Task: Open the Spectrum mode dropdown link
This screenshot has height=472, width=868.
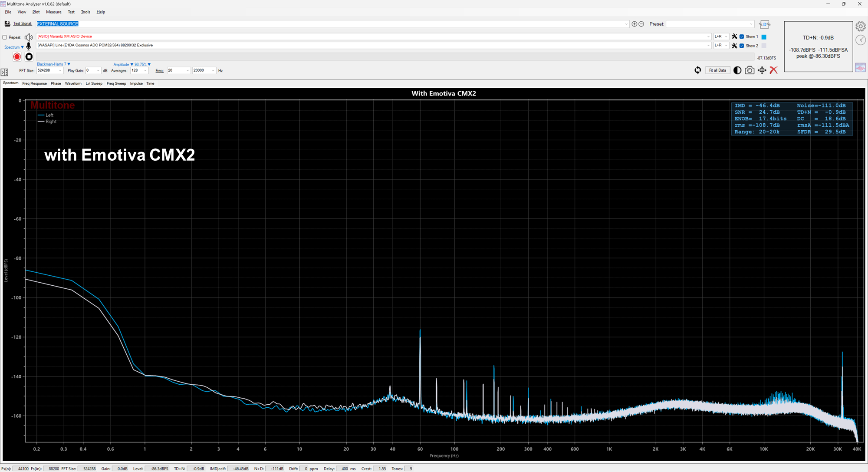Action: [14, 47]
